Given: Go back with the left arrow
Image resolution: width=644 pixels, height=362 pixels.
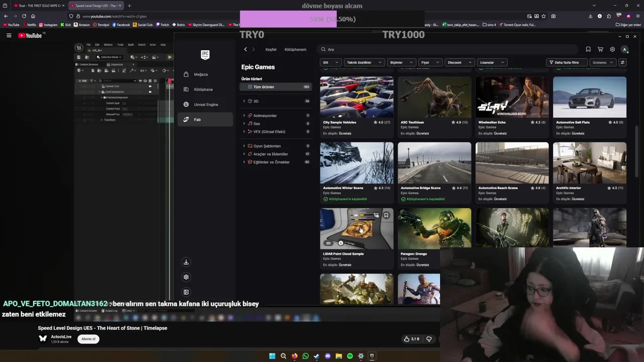Looking at the screenshot, I should pyautogui.click(x=246, y=49).
